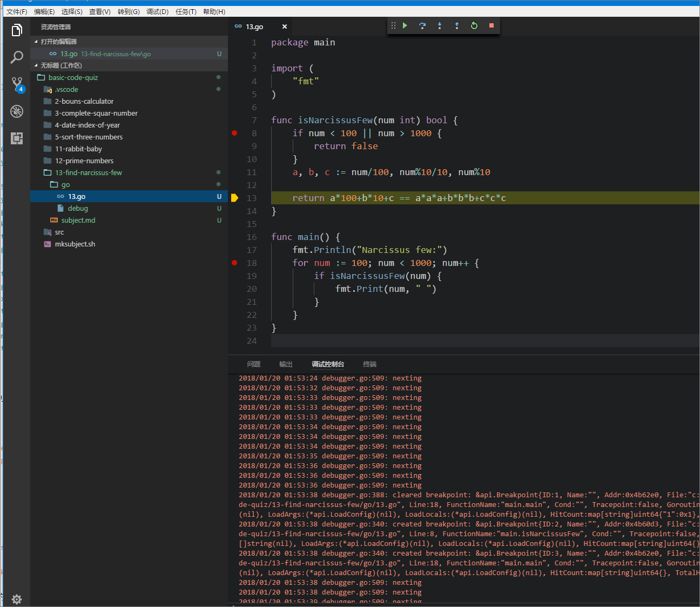Expand the 12-prime-numbers folder
Viewport: 700px width, 607px height.
84,161
